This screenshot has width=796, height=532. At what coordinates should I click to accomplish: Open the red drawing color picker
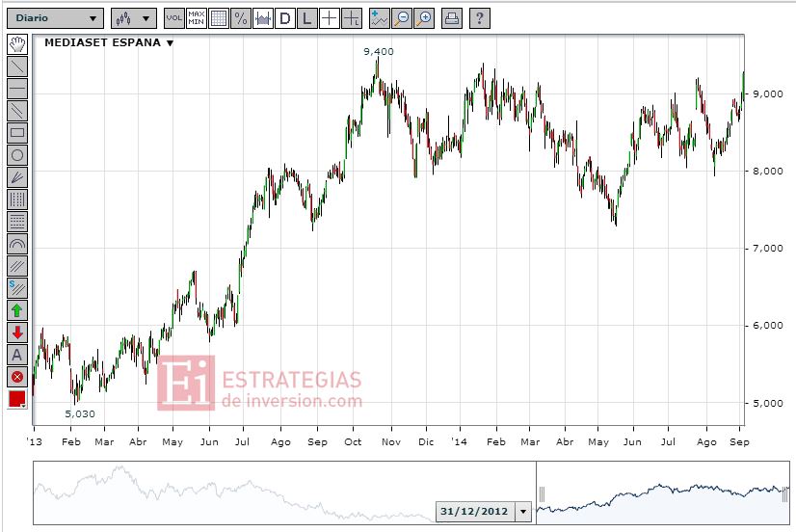click(17, 400)
